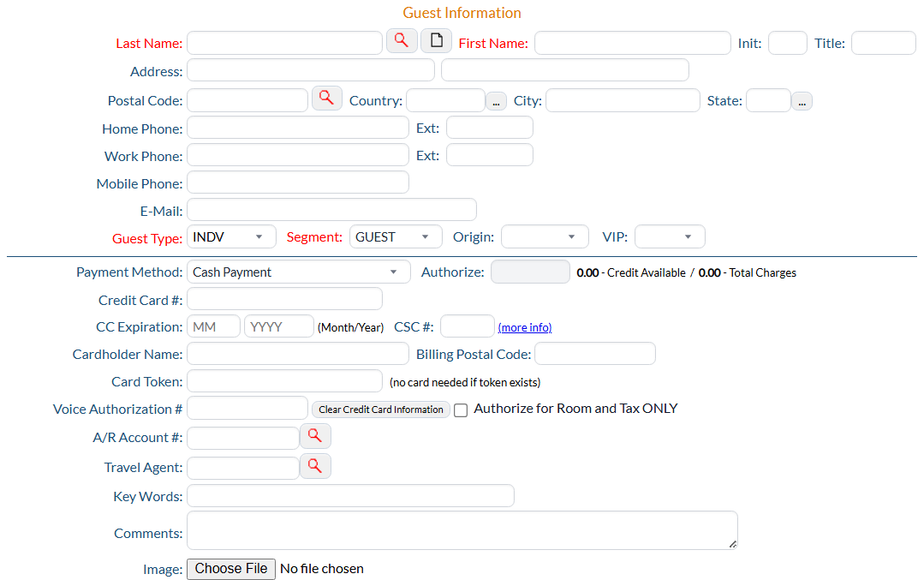Screen dimensions: 924x580
Task: Focus the Comments text area
Action: pyautogui.click(x=462, y=530)
